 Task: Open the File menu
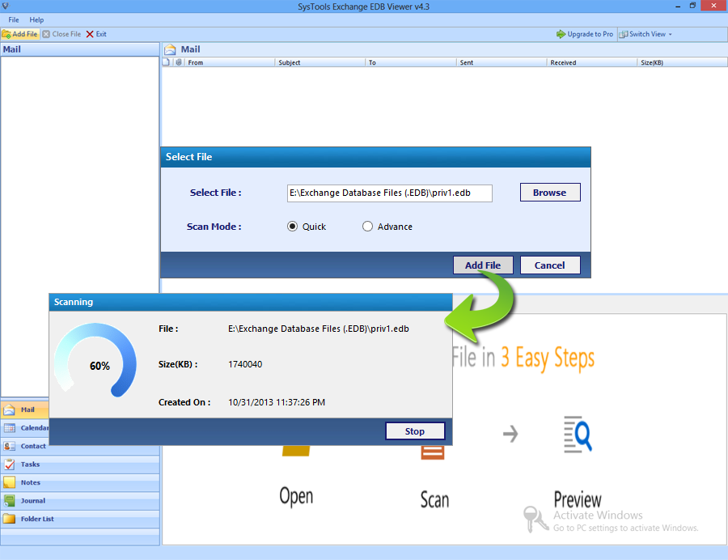[x=14, y=20]
